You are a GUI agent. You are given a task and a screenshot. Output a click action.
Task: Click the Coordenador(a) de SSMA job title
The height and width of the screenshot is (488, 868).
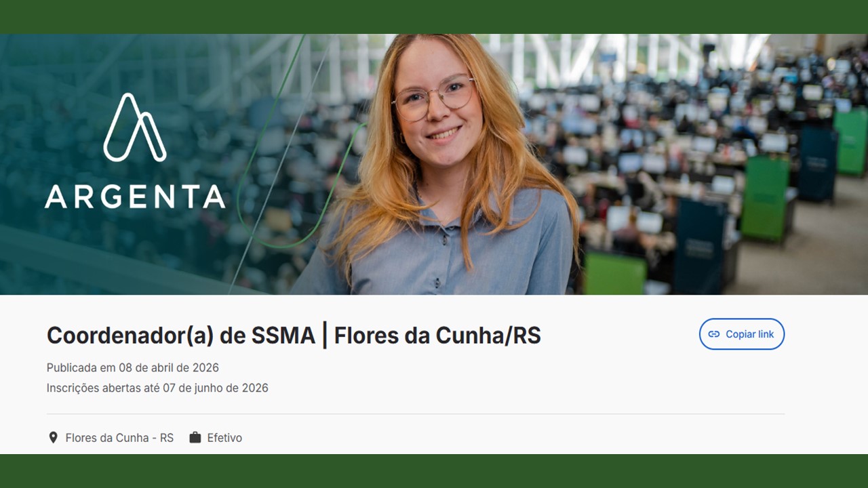tap(181, 335)
